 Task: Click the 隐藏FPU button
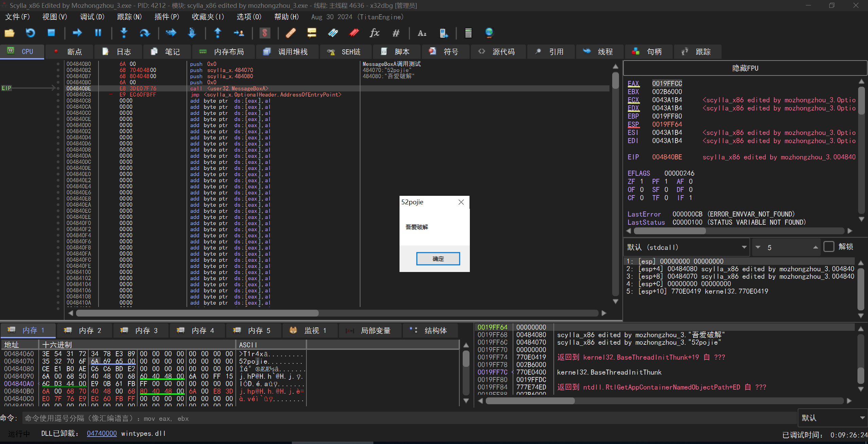(x=745, y=68)
